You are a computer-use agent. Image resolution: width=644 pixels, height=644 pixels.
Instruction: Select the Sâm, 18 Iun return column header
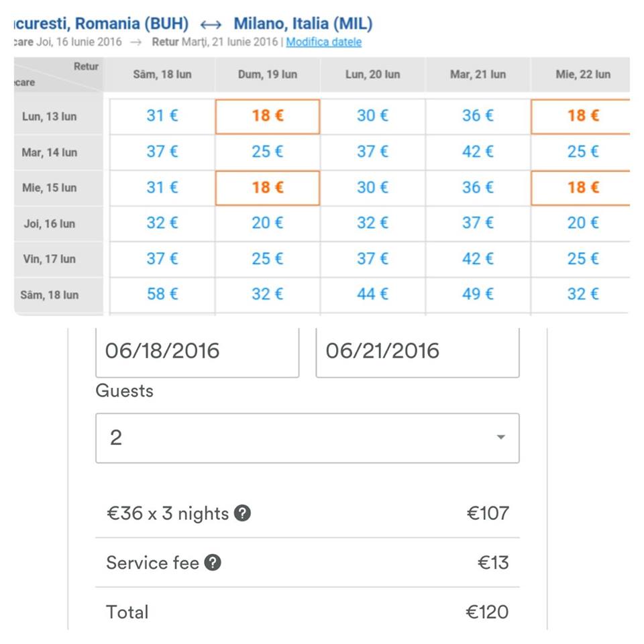coord(162,74)
